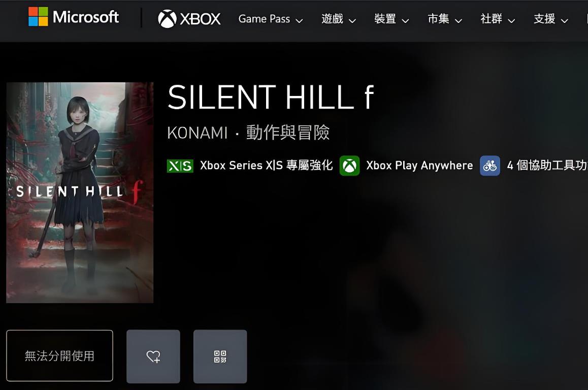
Task: Open the 支援 navigation menu
Action: click(551, 19)
